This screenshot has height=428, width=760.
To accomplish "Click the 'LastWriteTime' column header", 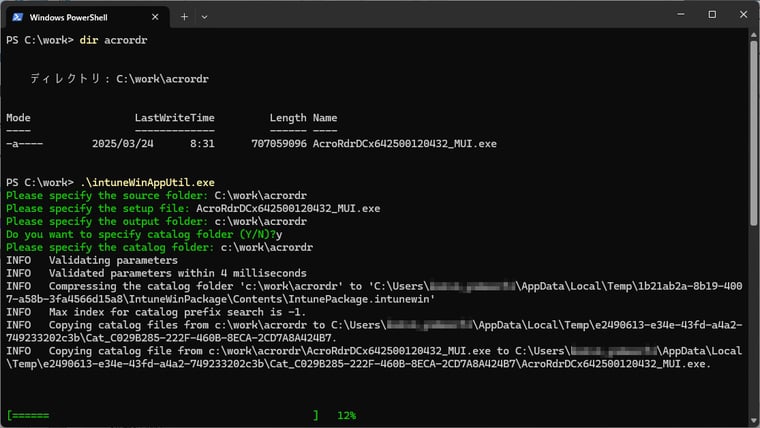I will 174,118.
